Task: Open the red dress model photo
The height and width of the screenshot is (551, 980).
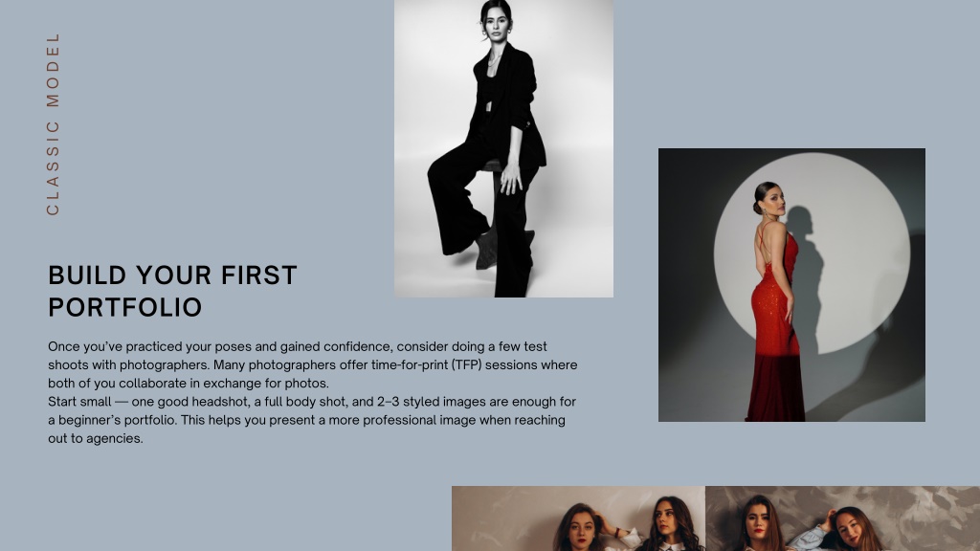Action: 791,285
